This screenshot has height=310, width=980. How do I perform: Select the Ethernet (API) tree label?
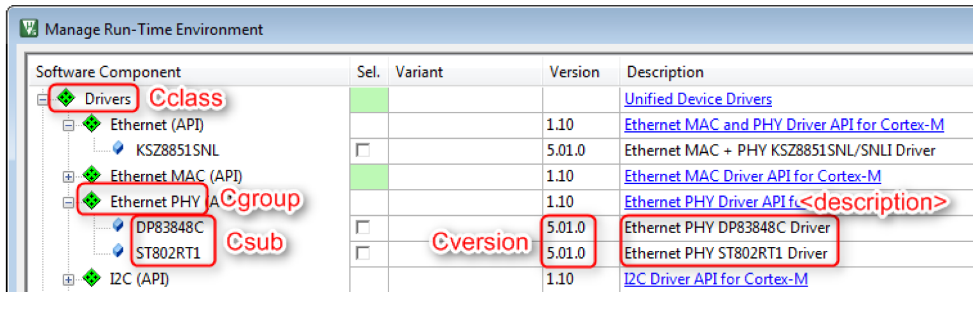pyautogui.click(x=157, y=125)
